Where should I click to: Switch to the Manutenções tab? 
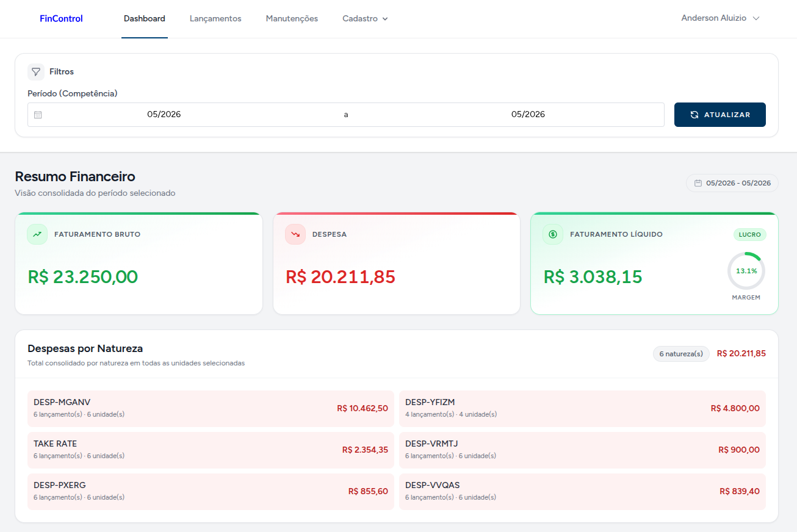[x=292, y=19]
